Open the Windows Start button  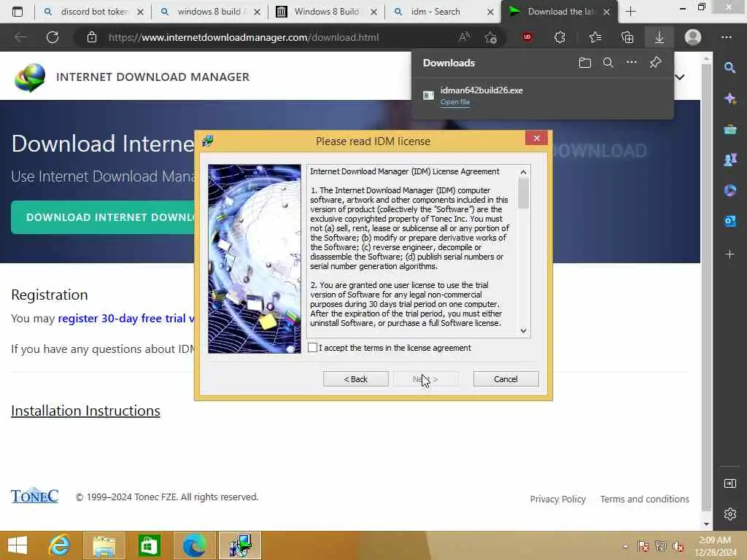tap(18, 545)
